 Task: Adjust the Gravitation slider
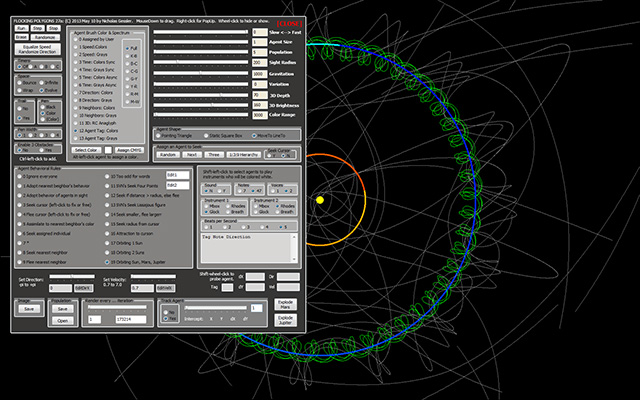(x=201, y=73)
